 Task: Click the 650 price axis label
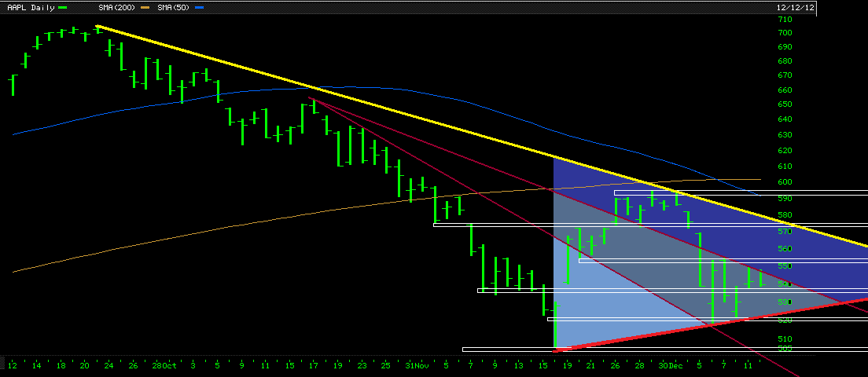(785, 104)
